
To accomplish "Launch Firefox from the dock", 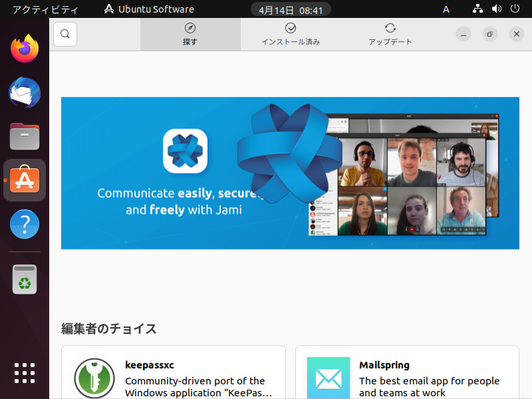I will coord(25,48).
